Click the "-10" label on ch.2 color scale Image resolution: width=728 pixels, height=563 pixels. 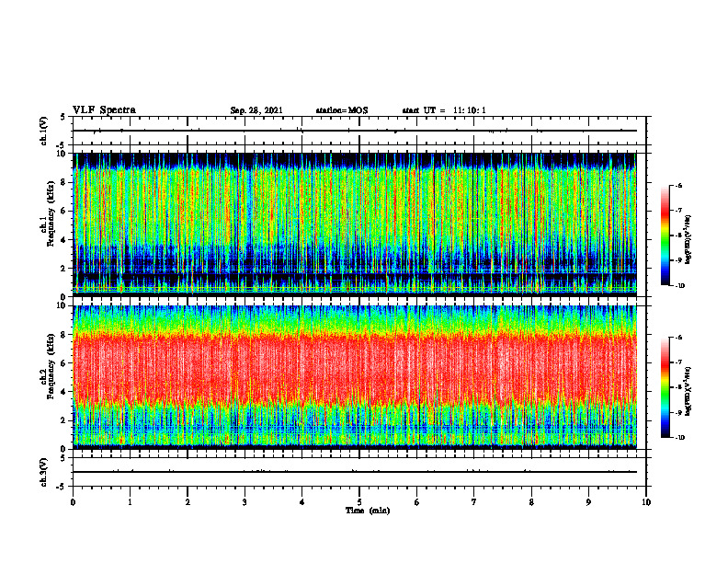pos(680,438)
